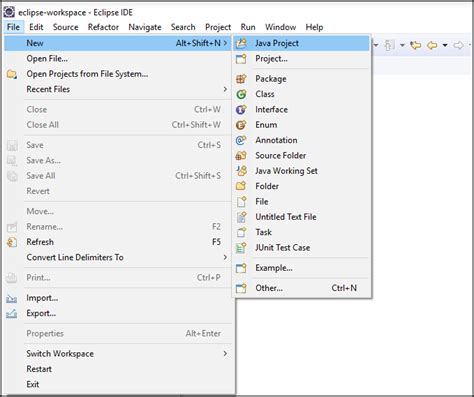
Task: Expand the Recent Files submenu
Action: coord(118,89)
